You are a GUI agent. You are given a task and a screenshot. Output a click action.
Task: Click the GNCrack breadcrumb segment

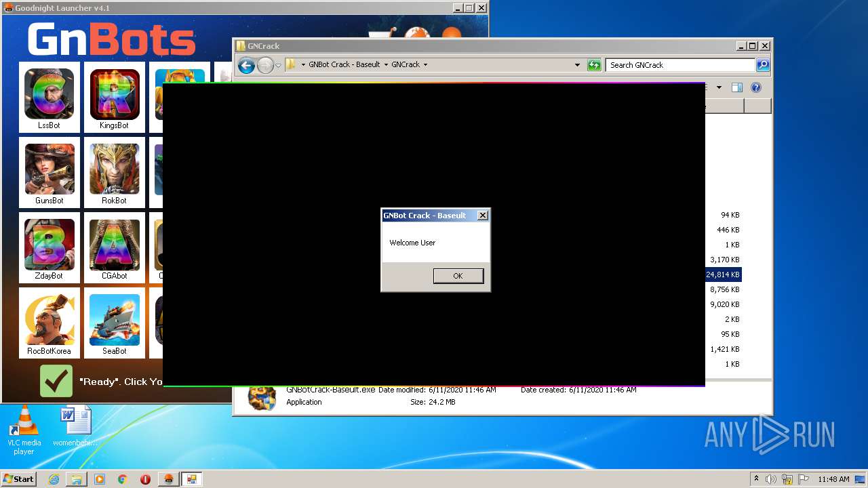point(406,65)
